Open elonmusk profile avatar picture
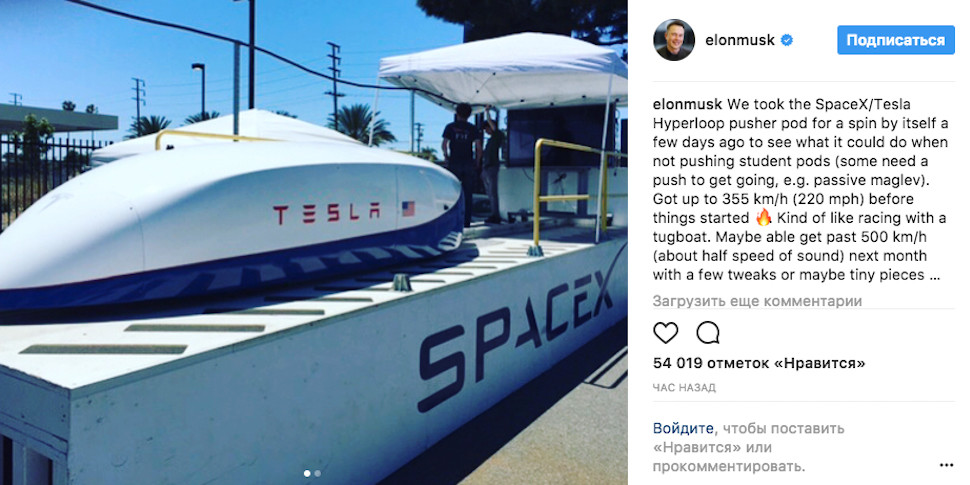The image size is (970, 485). (x=674, y=40)
